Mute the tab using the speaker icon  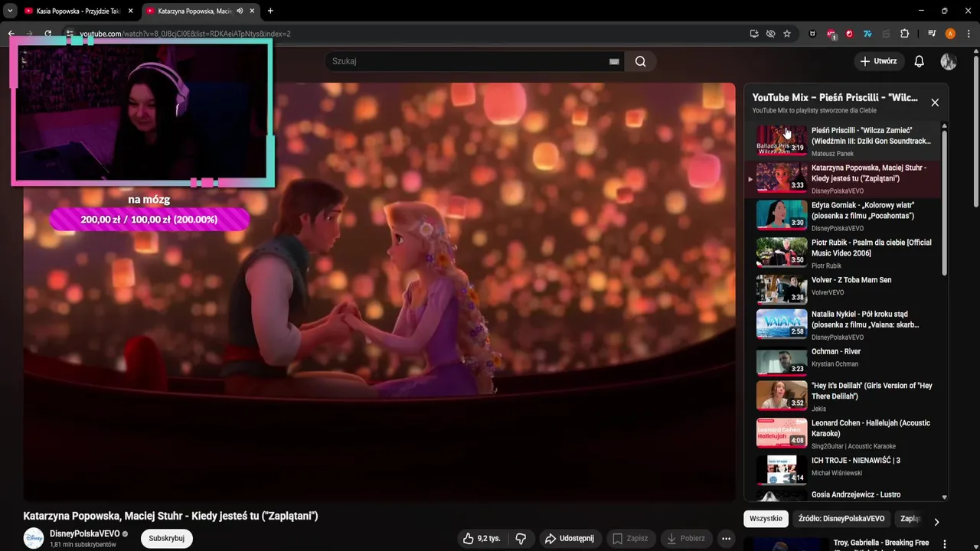[240, 11]
